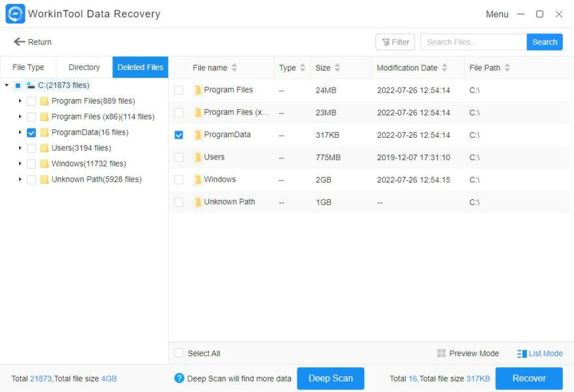Check Users(3194 files) tree checkbox
Screen dimensions: 574x392
click(x=31, y=148)
